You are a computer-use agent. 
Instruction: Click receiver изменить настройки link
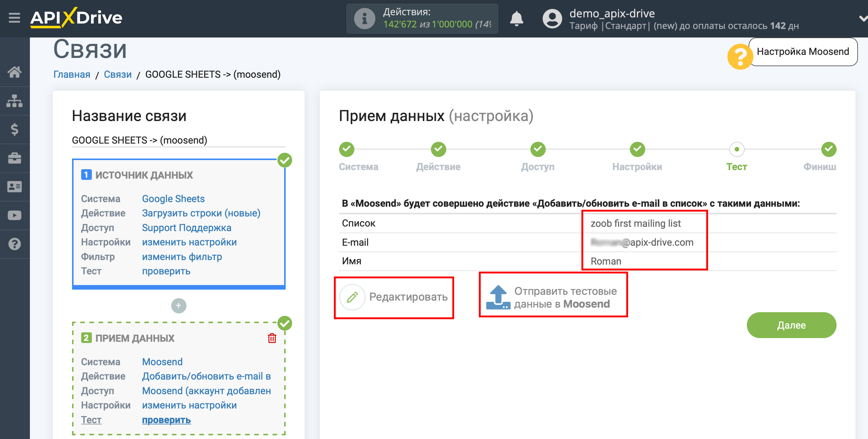pyautogui.click(x=189, y=405)
